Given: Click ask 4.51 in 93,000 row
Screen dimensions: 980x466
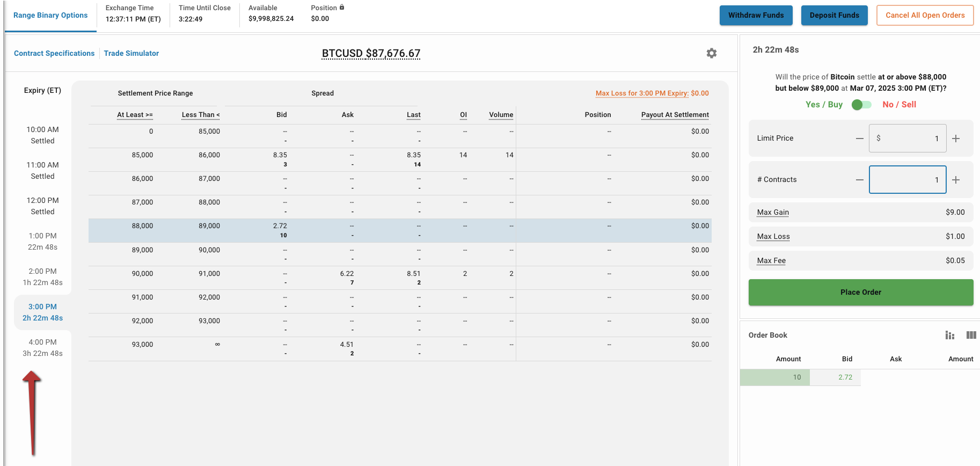Looking at the screenshot, I should tap(347, 345).
